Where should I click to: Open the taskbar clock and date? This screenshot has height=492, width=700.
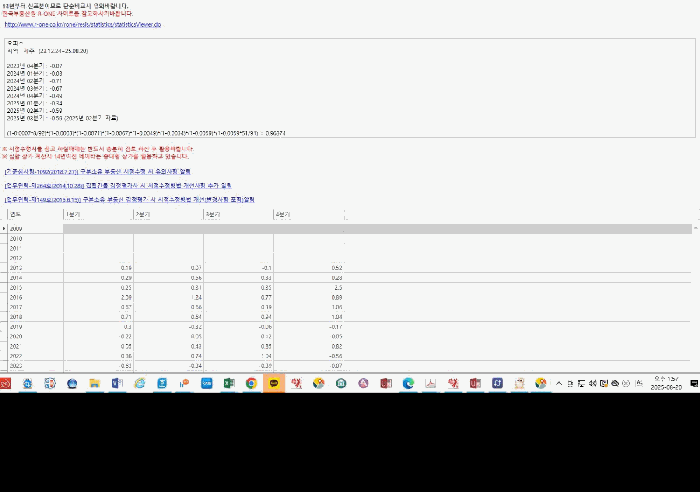(666, 384)
